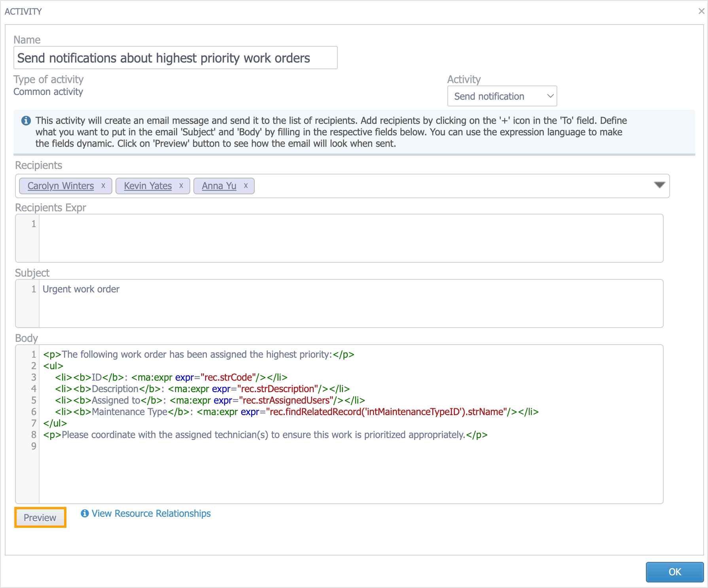
Task: Delete Anna Yu from recipient list
Action: [246, 186]
